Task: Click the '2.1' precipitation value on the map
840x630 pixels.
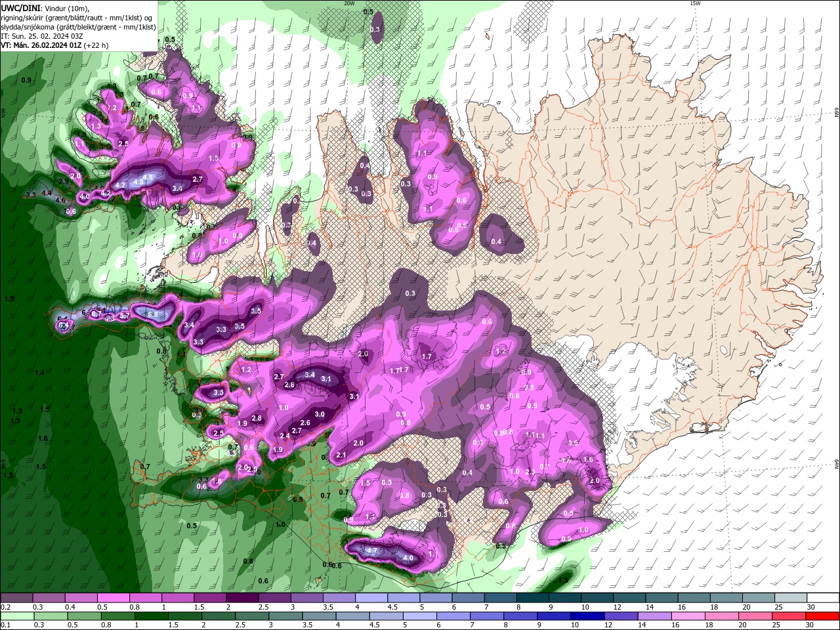Action: (x=341, y=455)
